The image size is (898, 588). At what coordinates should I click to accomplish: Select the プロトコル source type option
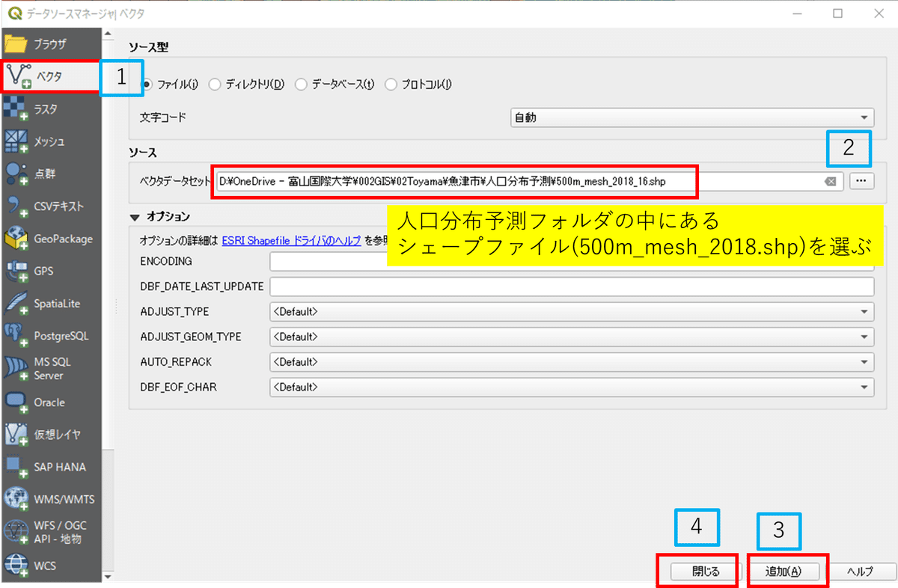391,85
